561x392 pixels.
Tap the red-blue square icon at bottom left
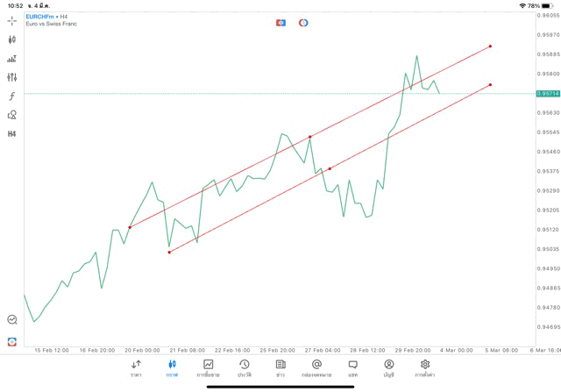coord(12,341)
